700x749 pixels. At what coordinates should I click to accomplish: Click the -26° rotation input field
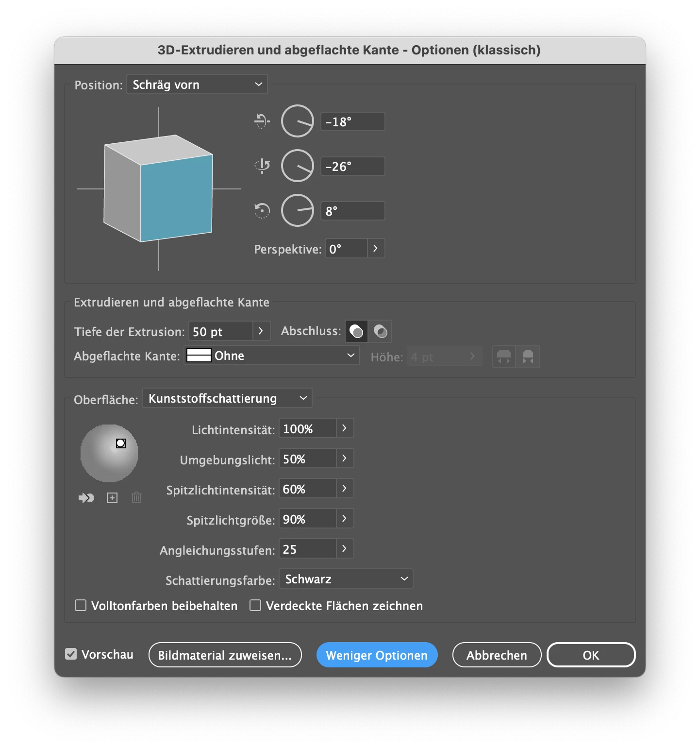point(353,166)
